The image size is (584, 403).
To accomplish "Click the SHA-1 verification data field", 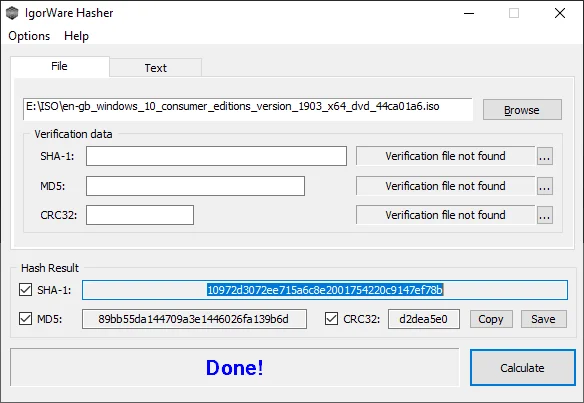I will [216, 156].
